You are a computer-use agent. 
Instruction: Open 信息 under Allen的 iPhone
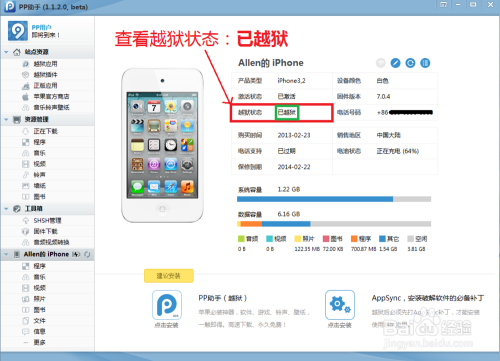tap(39, 332)
